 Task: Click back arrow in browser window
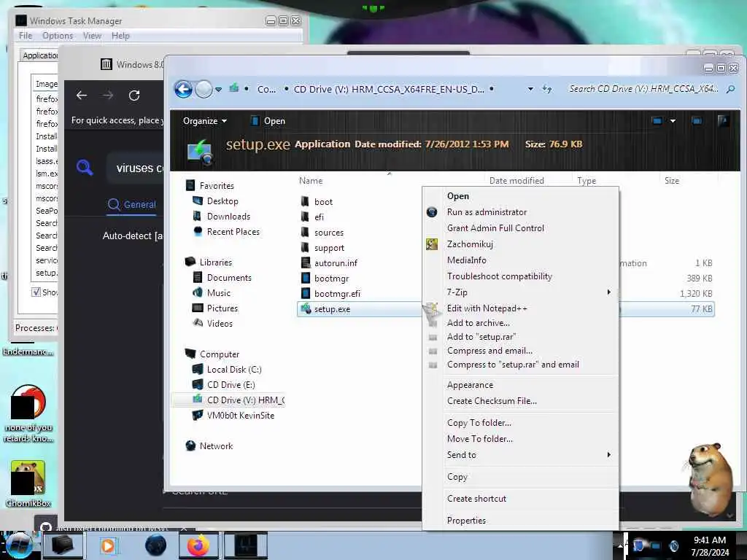pyautogui.click(x=82, y=96)
